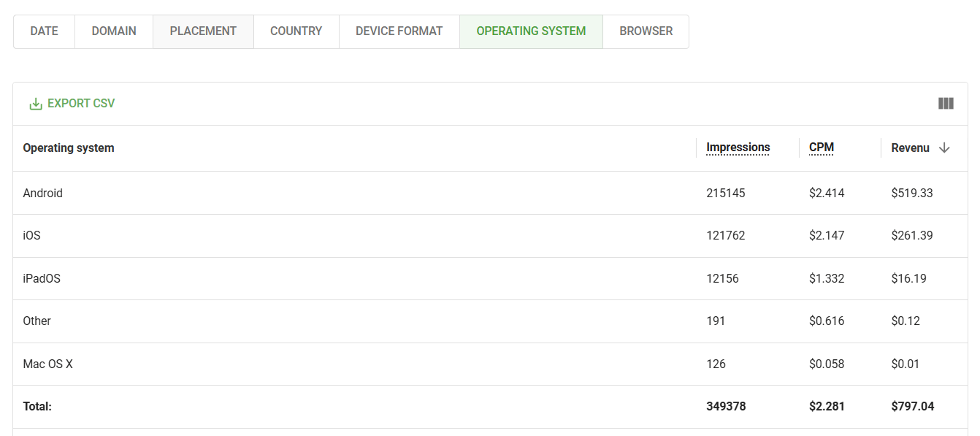Click Mac OS X revenue value $0.01
980x436 pixels.
tap(906, 364)
